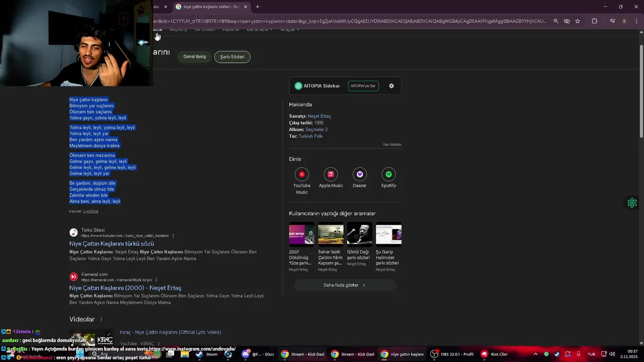
Task: Listen on Apple Music icon
Action: tap(331, 174)
